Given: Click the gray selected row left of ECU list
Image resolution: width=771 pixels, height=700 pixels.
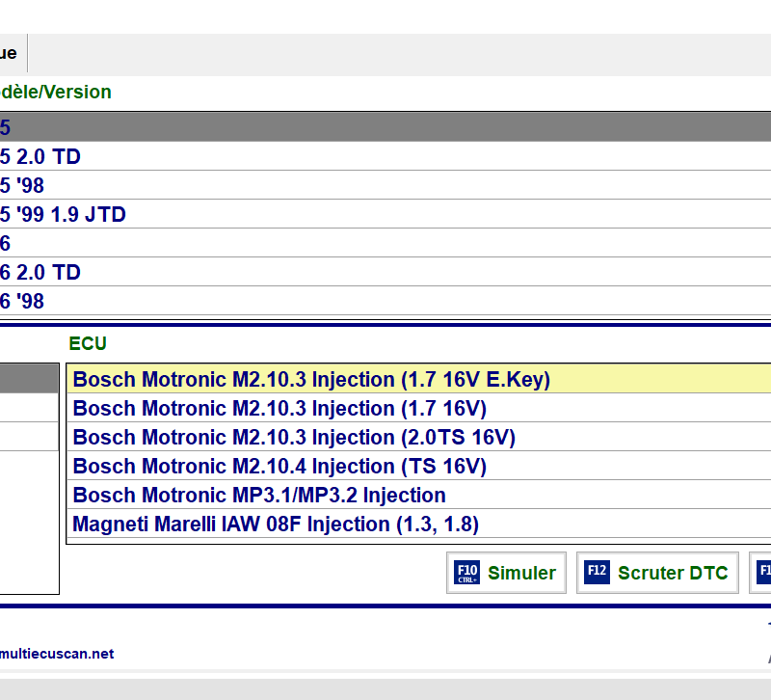Looking at the screenshot, I should click(x=29, y=379).
